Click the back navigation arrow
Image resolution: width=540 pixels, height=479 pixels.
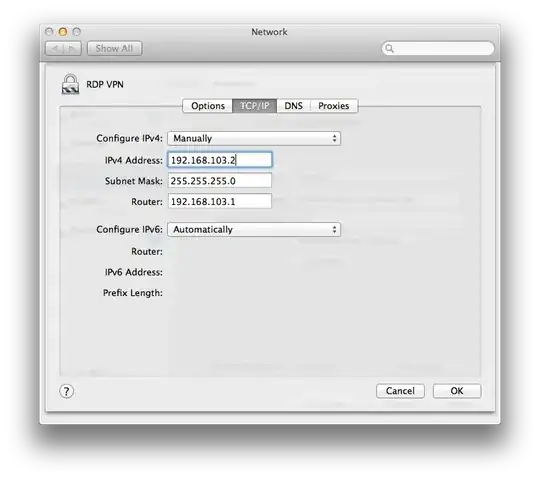pyautogui.click(x=55, y=49)
